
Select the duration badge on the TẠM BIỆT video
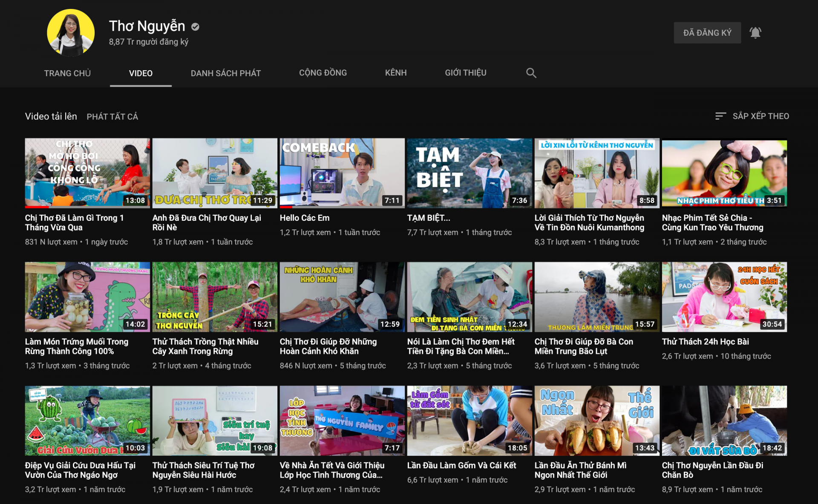coord(520,200)
